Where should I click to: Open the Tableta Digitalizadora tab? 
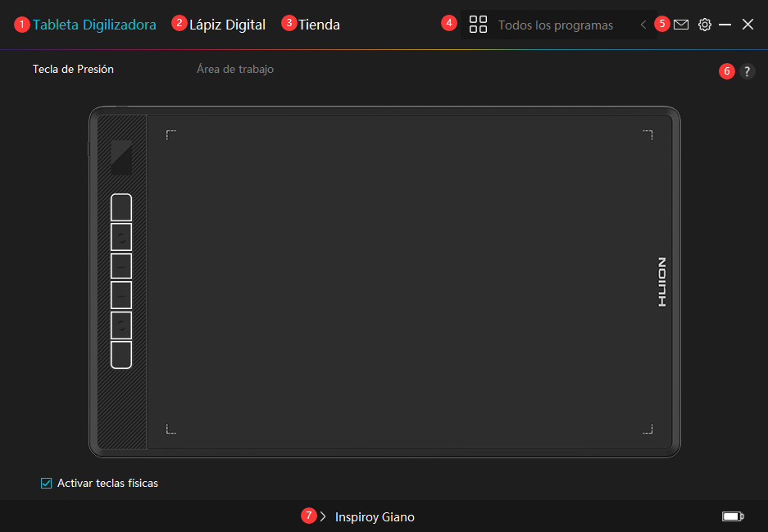94,25
